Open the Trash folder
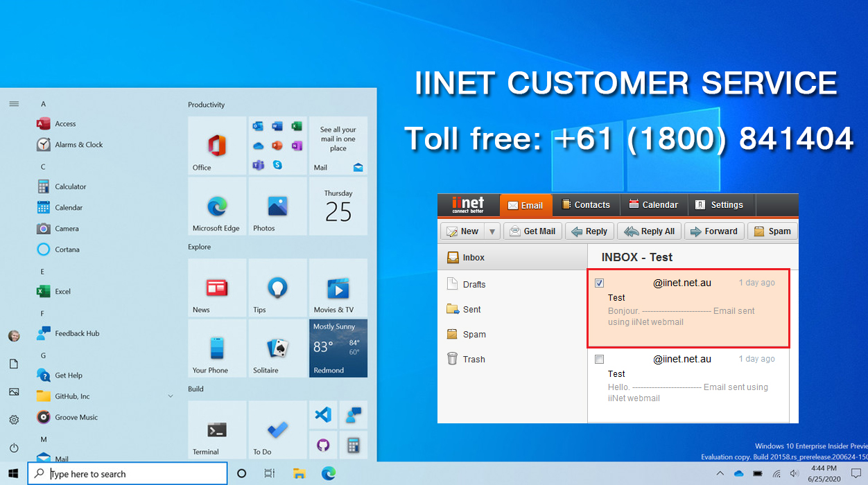The image size is (868, 485). (474, 359)
